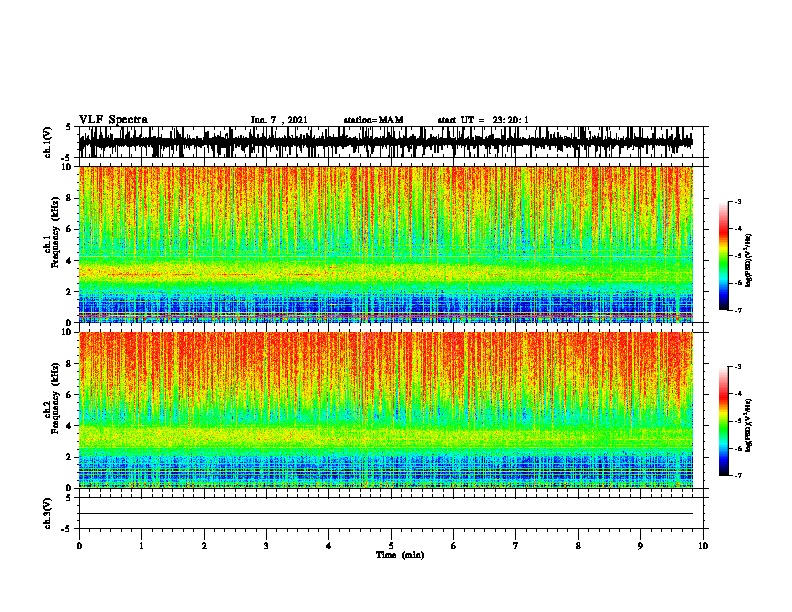This screenshot has width=792, height=612.
Task: Click the log(PSD) label beside ch.2 colorbar
Action: pos(749,425)
